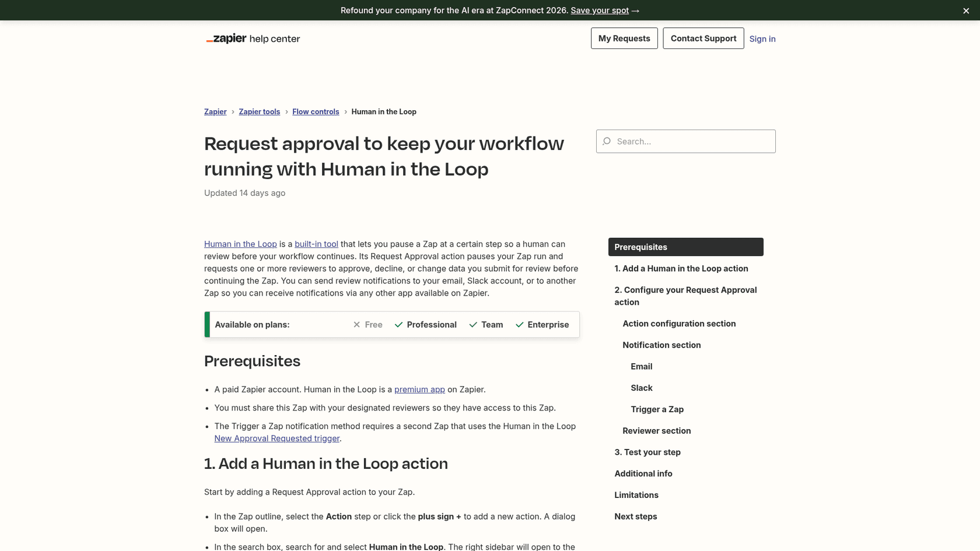Go to Next steps entry
The height and width of the screenshot is (551, 980).
click(x=636, y=516)
